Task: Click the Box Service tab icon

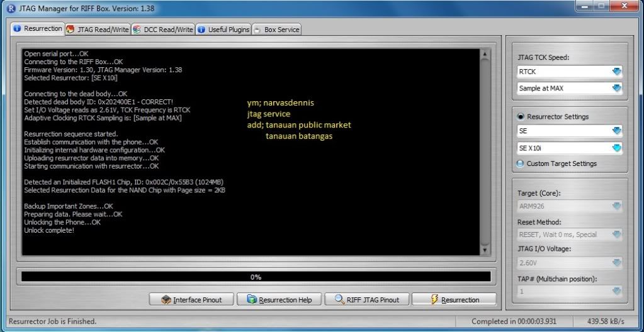Action: (257, 30)
